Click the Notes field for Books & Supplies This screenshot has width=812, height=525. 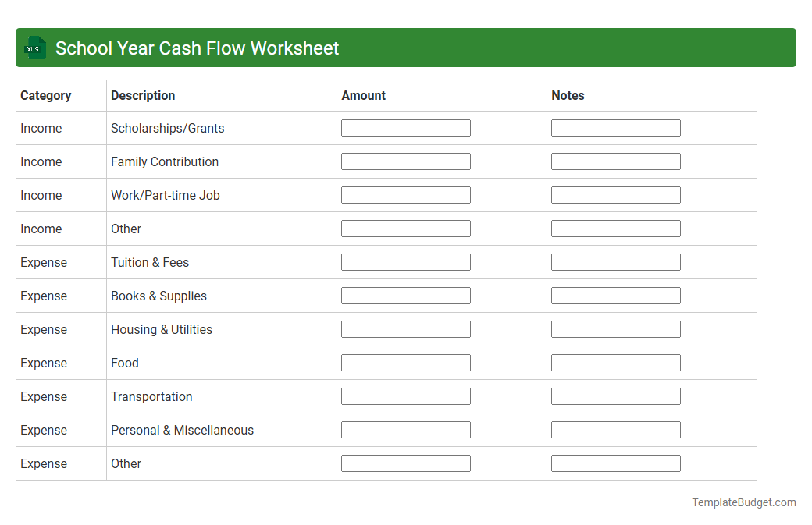point(615,295)
